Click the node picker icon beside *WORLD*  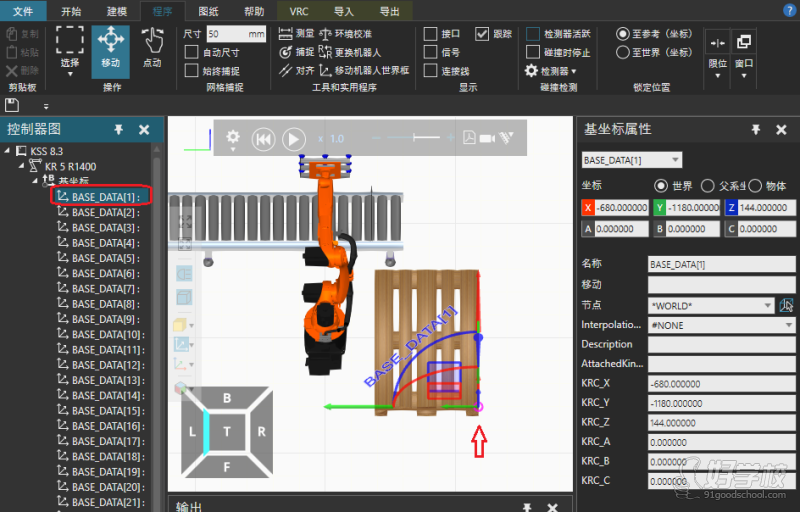pyautogui.click(x=786, y=305)
